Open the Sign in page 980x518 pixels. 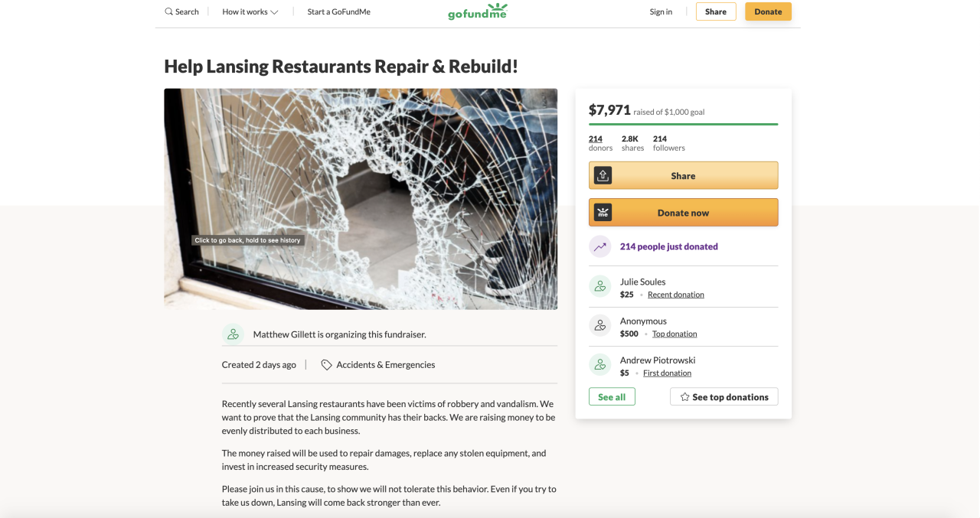click(661, 11)
